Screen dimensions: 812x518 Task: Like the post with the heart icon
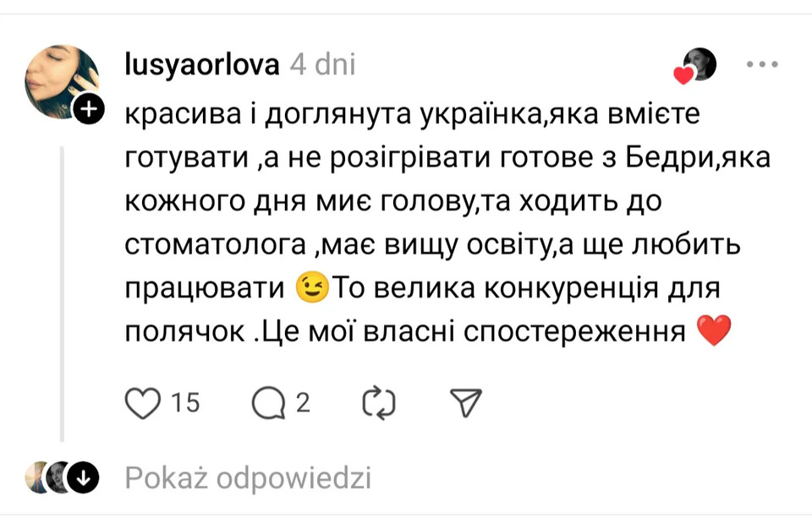click(143, 403)
